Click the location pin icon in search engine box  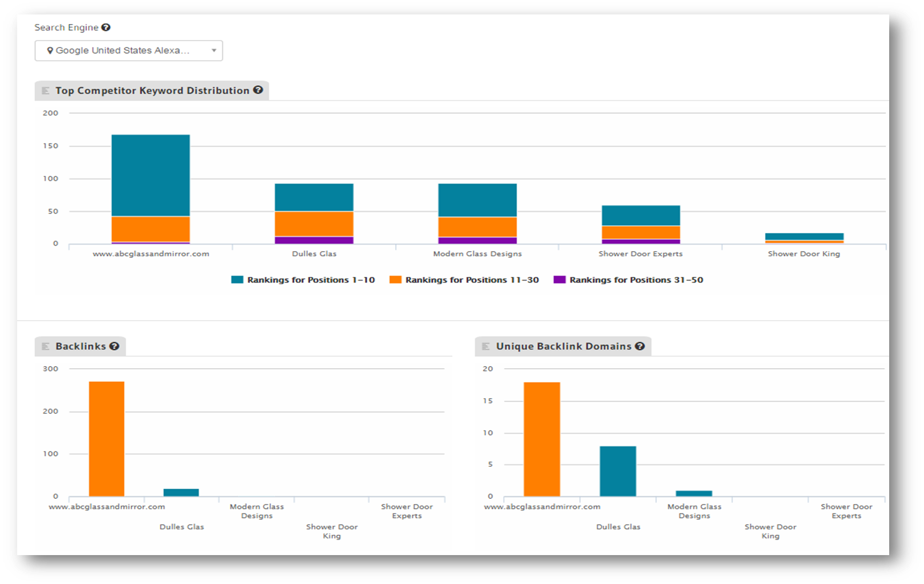point(50,51)
